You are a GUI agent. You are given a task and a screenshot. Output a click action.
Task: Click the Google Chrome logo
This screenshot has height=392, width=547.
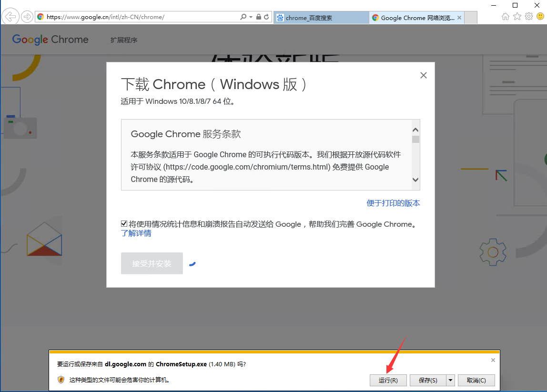click(x=50, y=40)
